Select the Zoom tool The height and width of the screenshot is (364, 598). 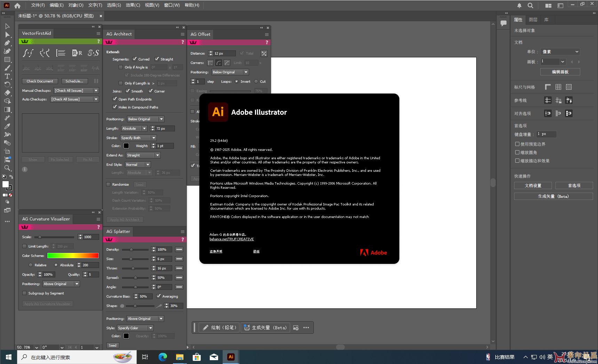[7, 168]
